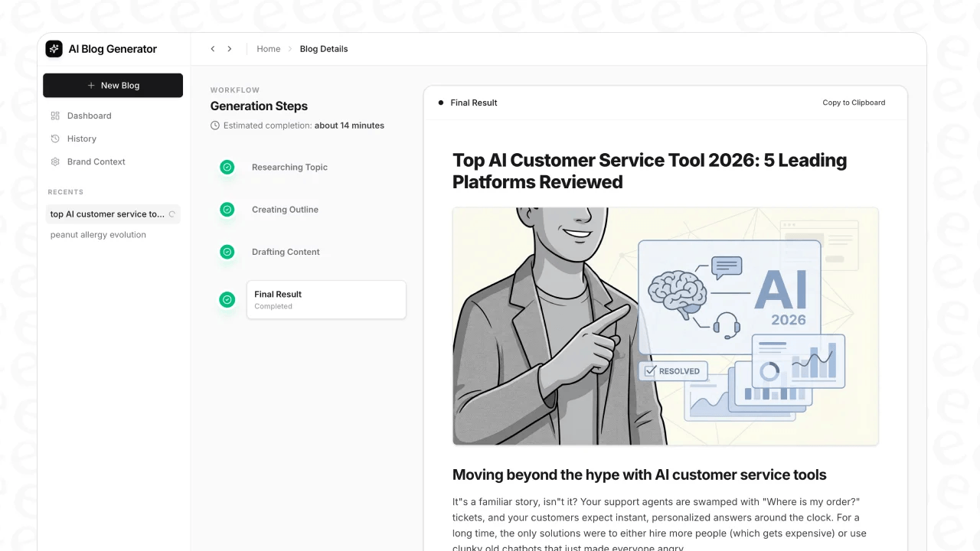Click the estimated completion clock icon
Viewport: 980px width, 551px height.
pos(214,126)
